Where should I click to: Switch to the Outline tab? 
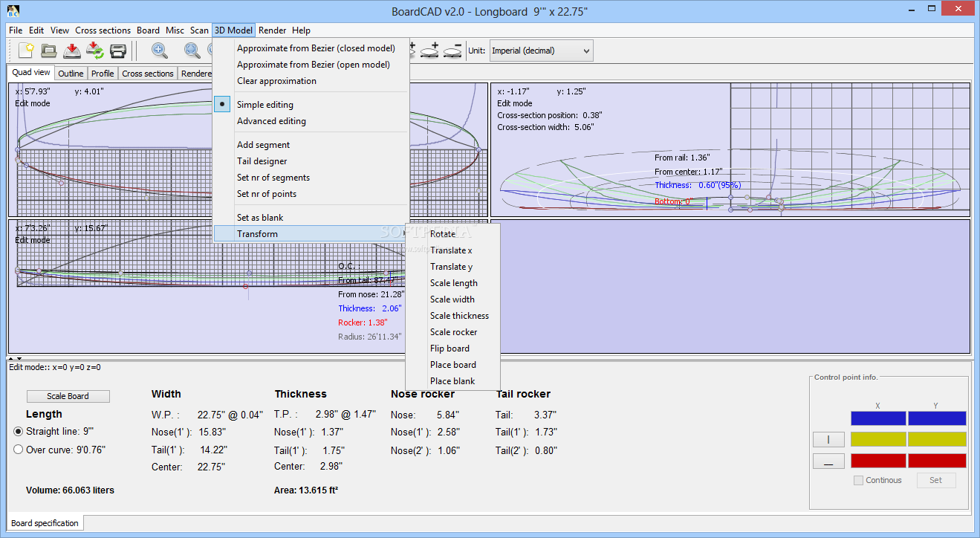pos(71,74)
